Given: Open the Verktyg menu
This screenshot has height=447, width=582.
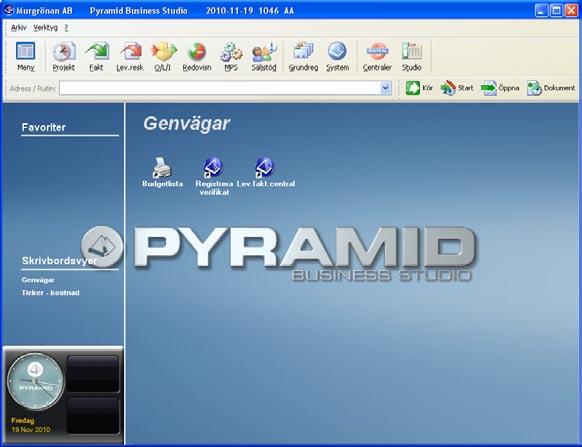Looking at the screenshot, I should tap(45, 28).
